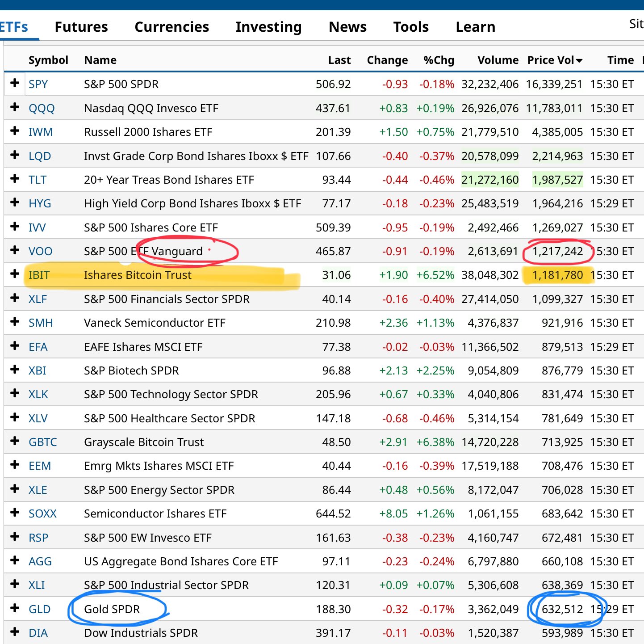
Task: Open the IVV symbol link
Action: (37, 227)
